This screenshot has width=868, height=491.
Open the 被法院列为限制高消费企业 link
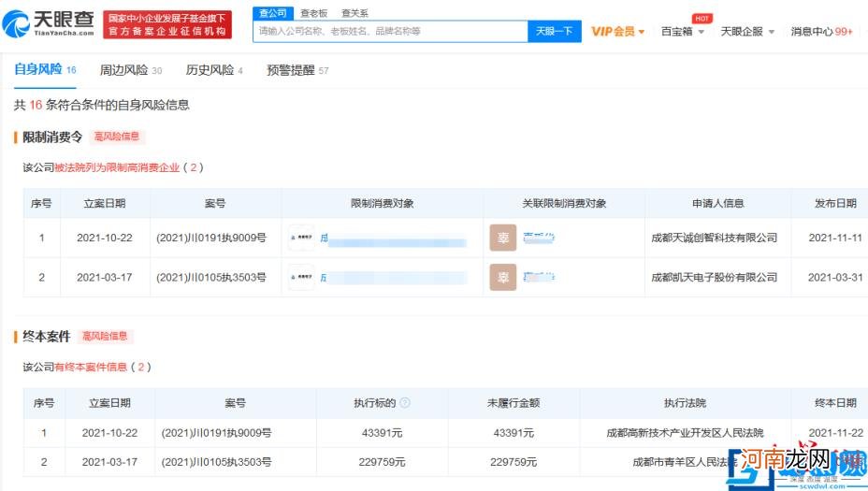coord(117,167)
